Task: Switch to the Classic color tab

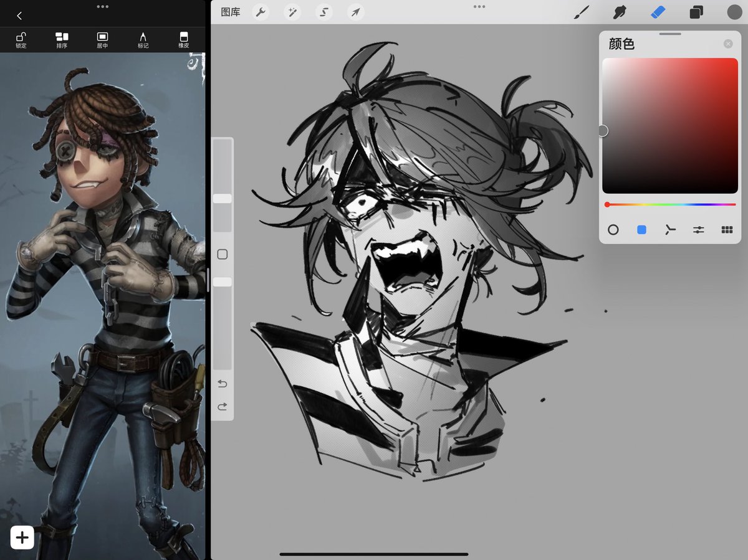Action: pos(641,230)
